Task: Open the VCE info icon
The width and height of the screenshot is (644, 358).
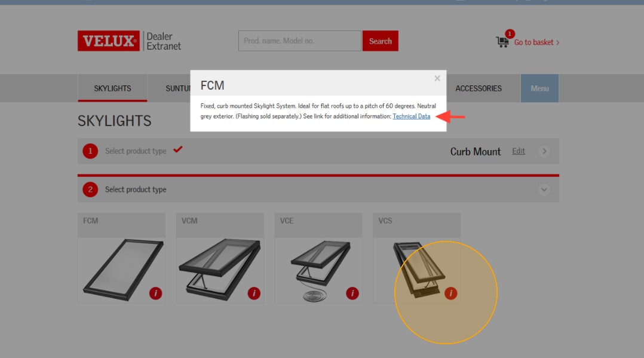Action: pos(352,293)
